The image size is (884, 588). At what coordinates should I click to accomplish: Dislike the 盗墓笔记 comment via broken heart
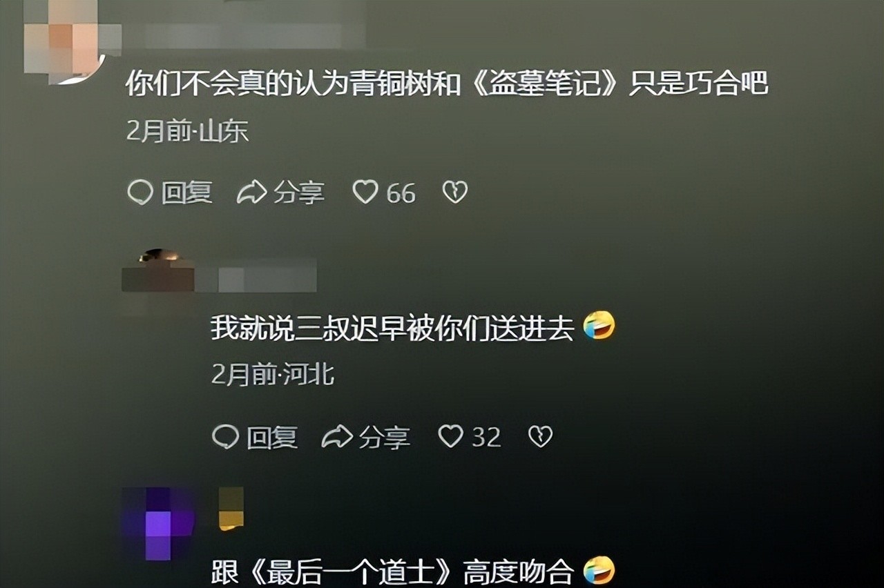point(454,192)
